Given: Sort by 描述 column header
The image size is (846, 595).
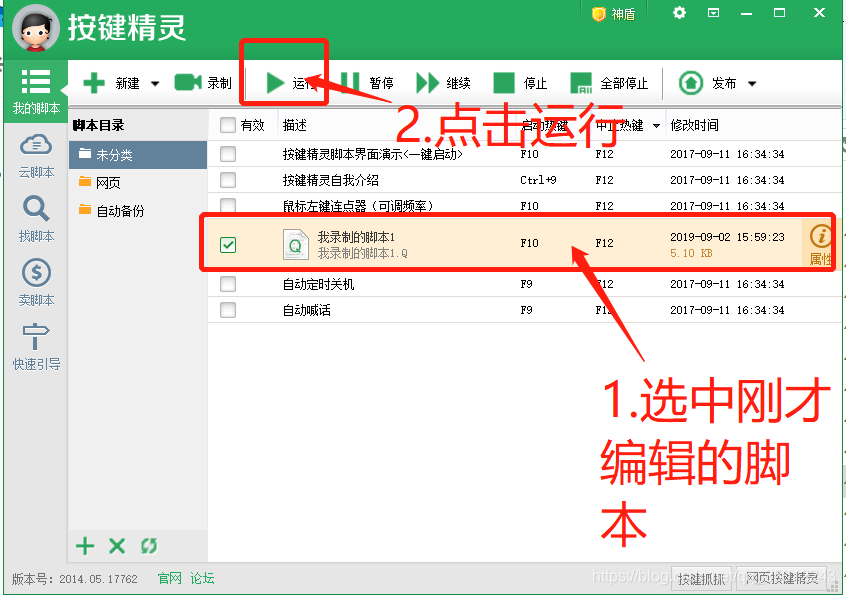Looking at the screenshot, I should point(295,125).
